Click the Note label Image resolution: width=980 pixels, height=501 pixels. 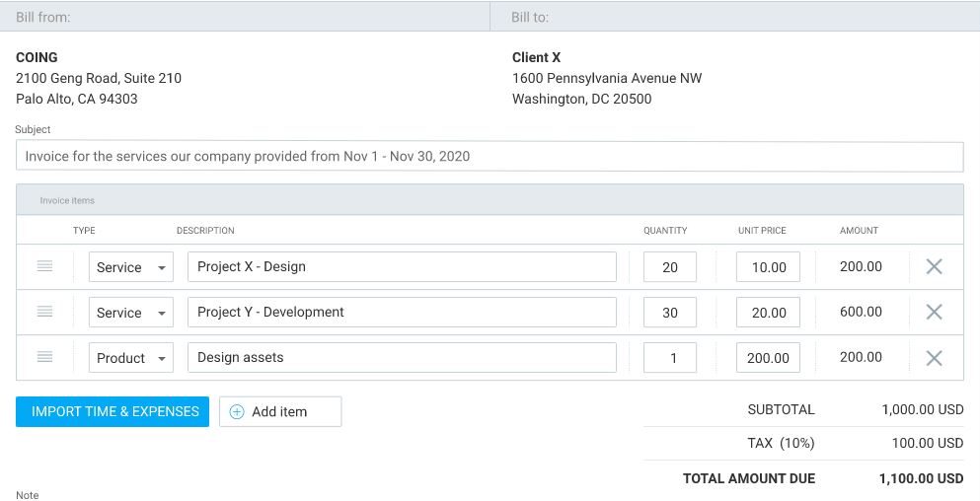[x=27, y=495]
